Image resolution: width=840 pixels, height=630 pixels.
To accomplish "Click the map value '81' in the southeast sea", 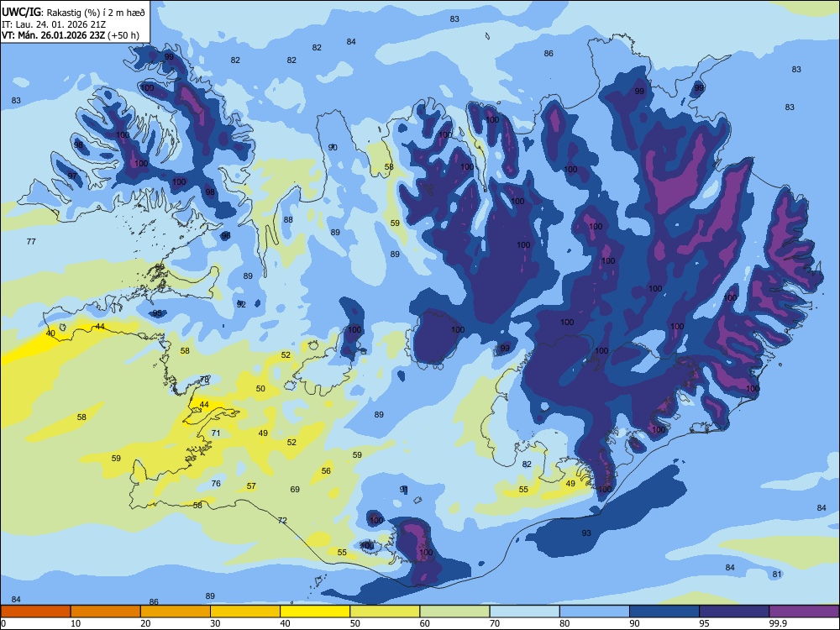I will coord(777,575).
